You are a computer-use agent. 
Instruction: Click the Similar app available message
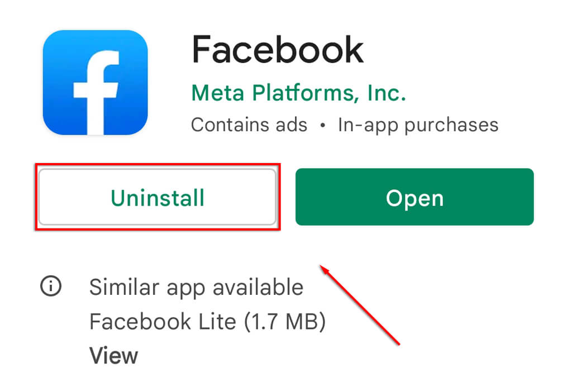pos(196,288)
